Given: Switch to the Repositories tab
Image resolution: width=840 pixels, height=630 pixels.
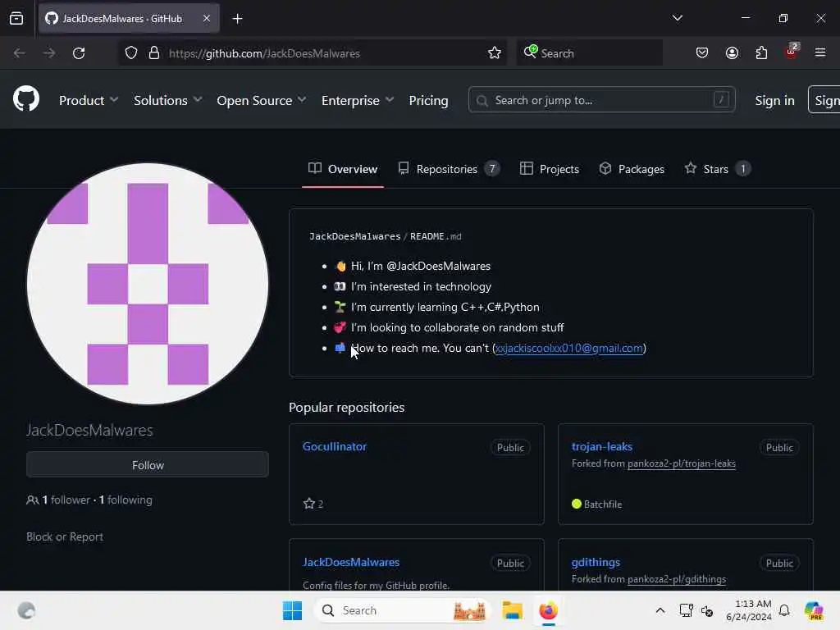Looking at the screenshot, I should coord(449,169).
